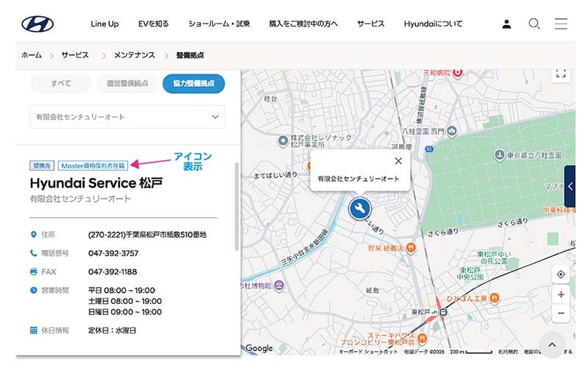The width and height of the screenshot is (588, 368).
Task: Click the 博物館 museum map pin
Action: click(x=279, y=286)
